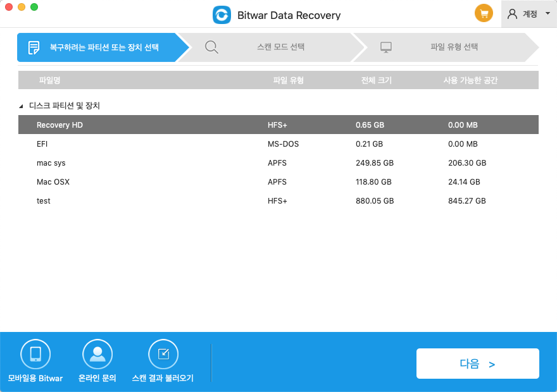Image resolution: width=557 pixels, height=392 pixels.
Task: Open the 온라인 문의 support icon
Action: click(x=97, y=354)
